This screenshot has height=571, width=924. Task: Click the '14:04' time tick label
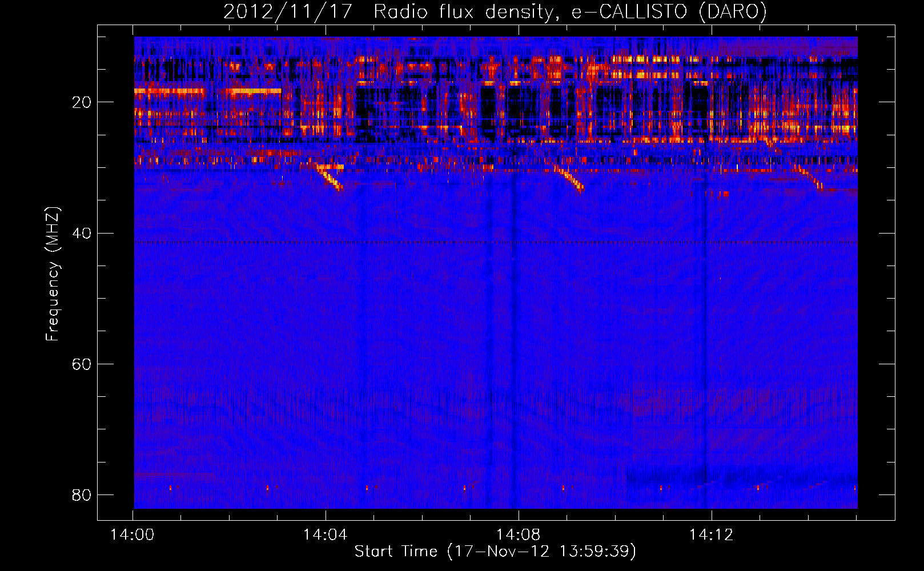pyautogui.click(x=326, y=535)
